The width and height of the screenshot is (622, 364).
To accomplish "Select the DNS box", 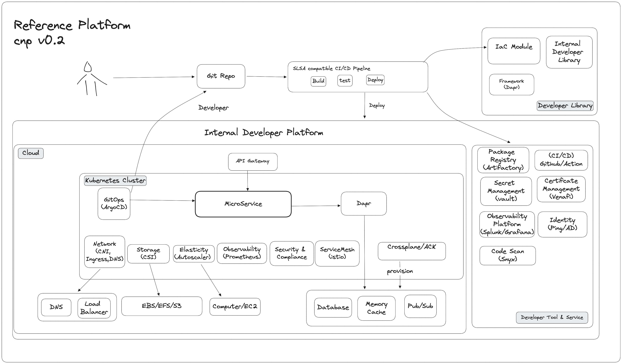I will point(56,307).
